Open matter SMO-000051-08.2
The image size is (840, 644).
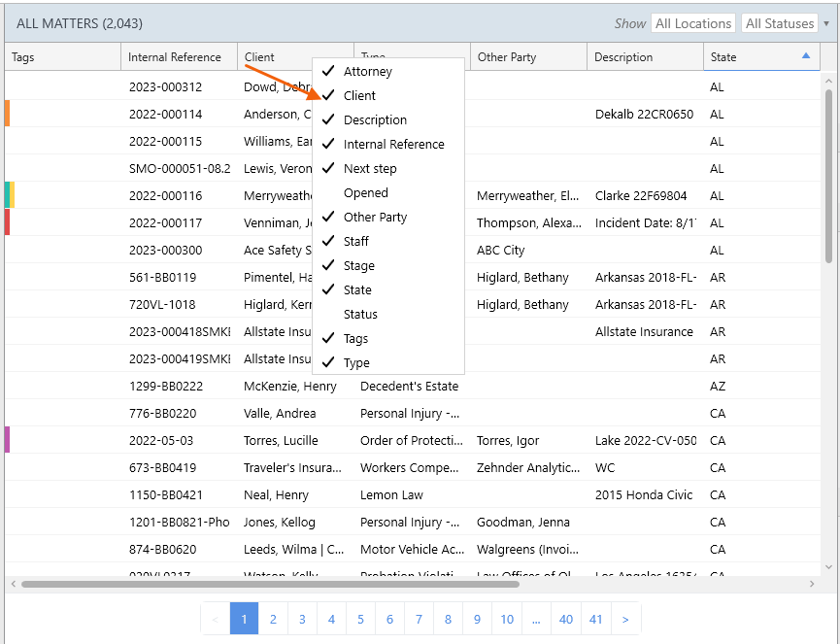pyautogui.click(x=180, y=168)
